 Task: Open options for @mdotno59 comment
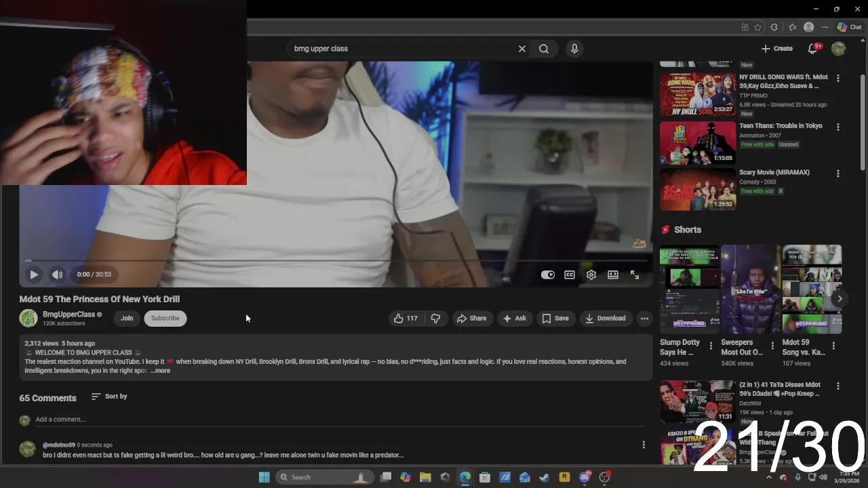point(644,445)
